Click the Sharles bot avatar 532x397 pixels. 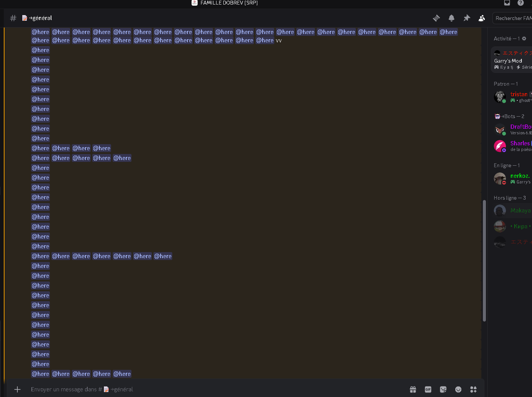(500, 146)
